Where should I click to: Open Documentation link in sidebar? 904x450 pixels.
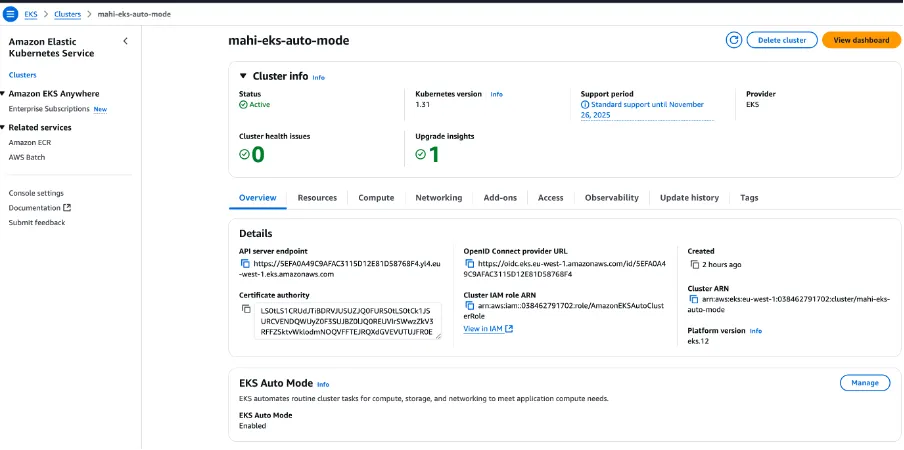tap(35, 207)
